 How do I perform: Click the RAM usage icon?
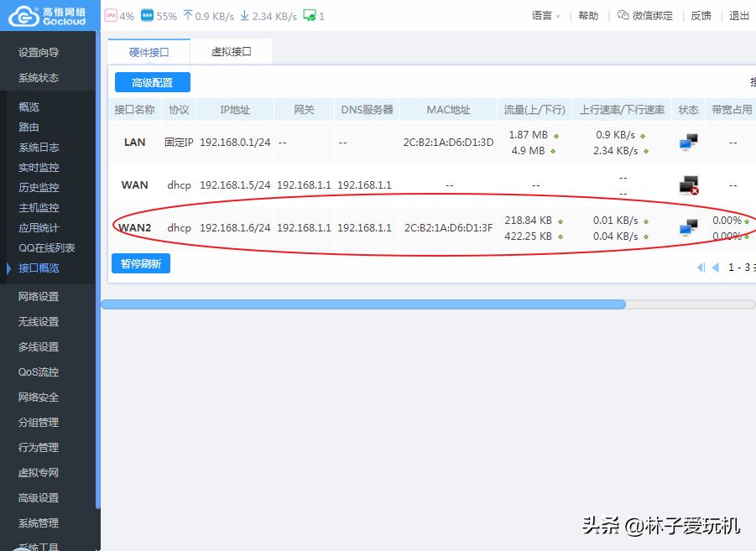(x=147, y=15)
